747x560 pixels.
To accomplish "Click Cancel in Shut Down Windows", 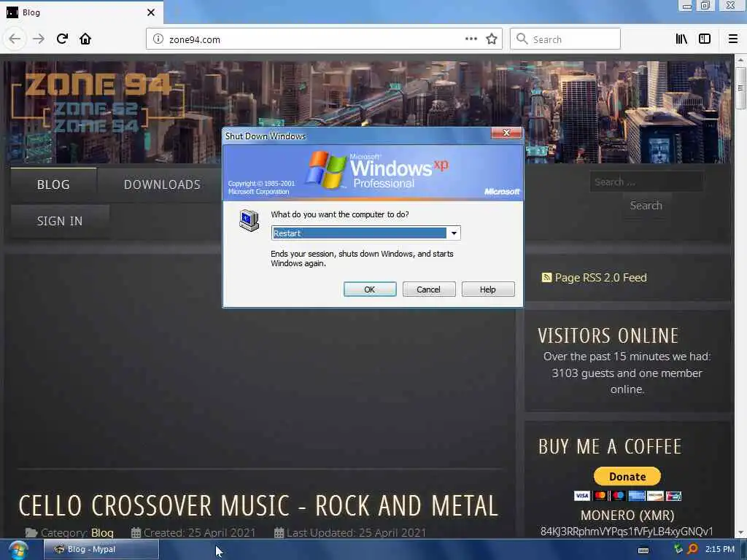I will (x=429, y=289).
